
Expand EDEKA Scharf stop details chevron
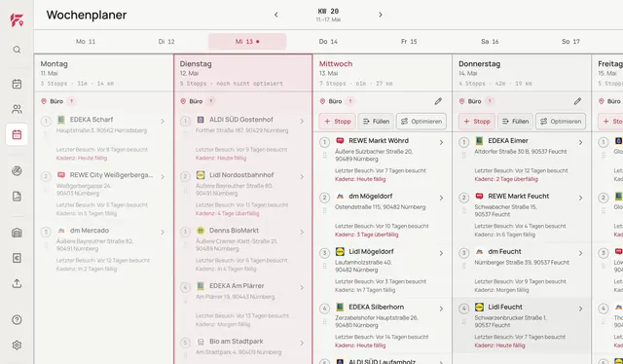163,122
